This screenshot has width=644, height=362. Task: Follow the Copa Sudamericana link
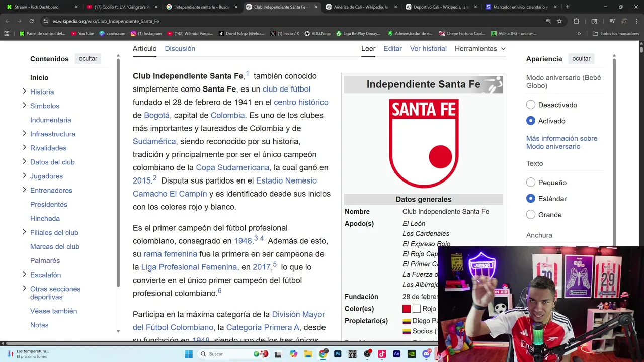pyautogui.click(x=232, y=167)
